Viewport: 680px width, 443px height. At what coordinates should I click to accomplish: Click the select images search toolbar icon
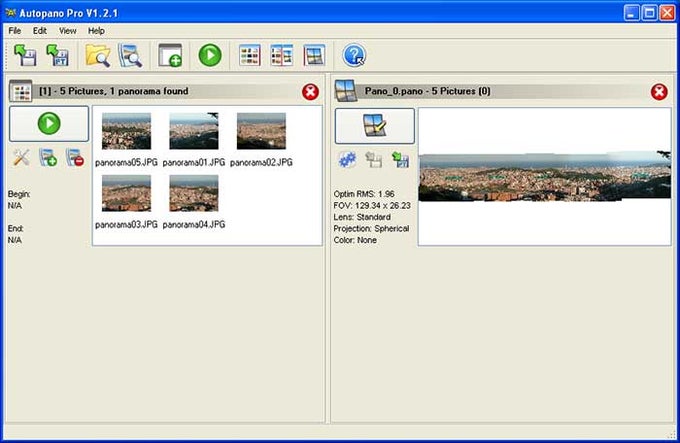click(x=130, y=55)
